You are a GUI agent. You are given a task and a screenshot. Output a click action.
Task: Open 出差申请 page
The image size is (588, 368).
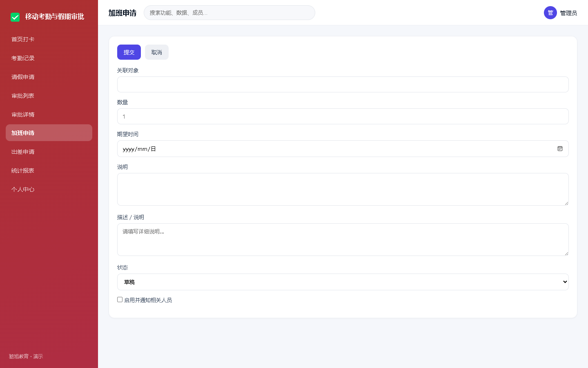pyautogui.click(x=49, y=152)
